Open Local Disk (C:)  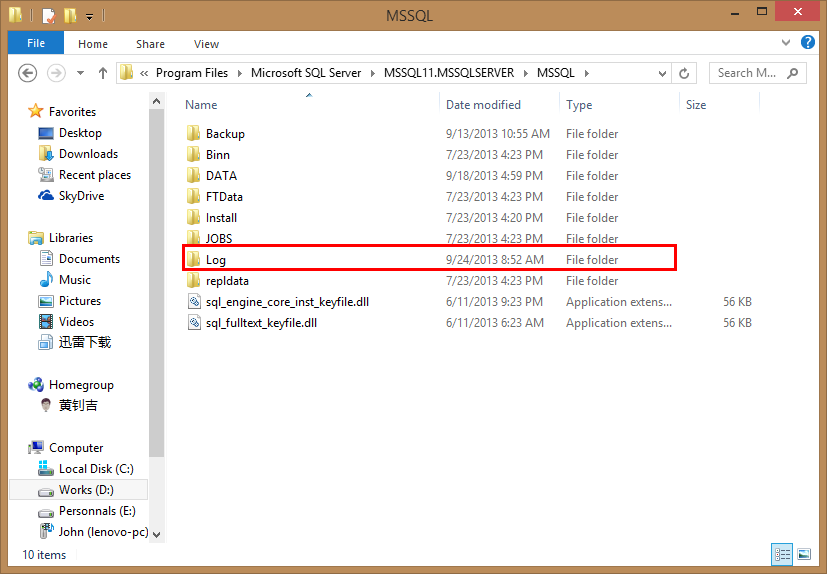[x=96, y=468]
